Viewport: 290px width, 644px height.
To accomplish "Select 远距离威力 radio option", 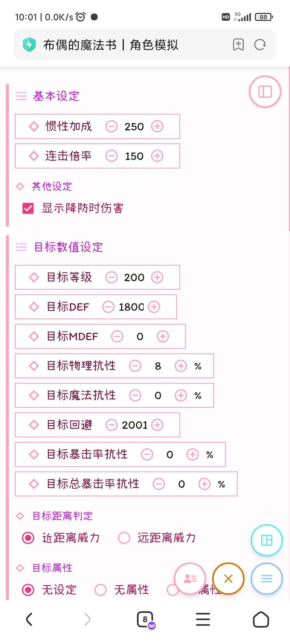I will point(124,538).
